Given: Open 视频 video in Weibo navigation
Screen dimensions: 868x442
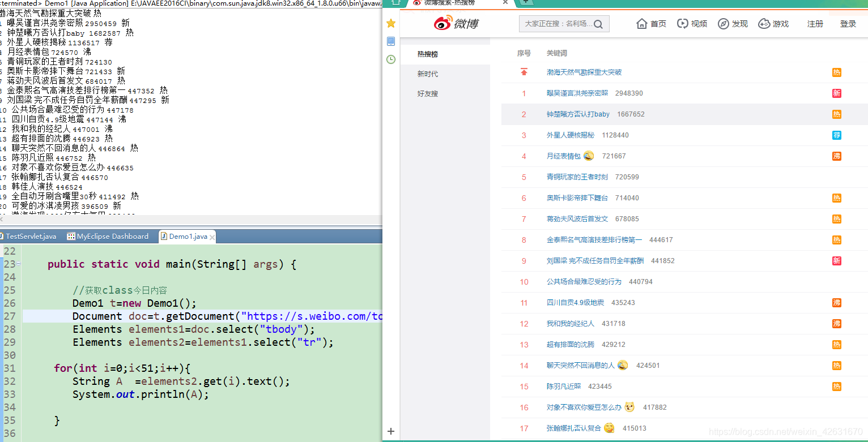Looking at the screenshot, I should click(x=692, y=24).
